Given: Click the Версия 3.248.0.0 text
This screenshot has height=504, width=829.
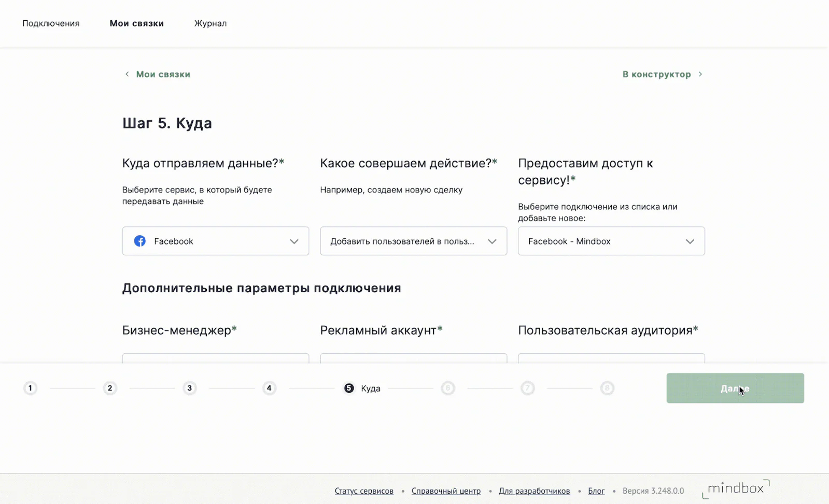Looking at the screenshot, I should point(653,491).
